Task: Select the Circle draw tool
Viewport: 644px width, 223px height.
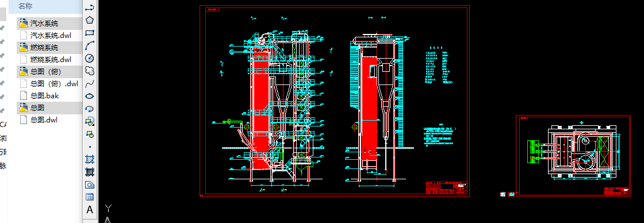Action: [89, 58]
